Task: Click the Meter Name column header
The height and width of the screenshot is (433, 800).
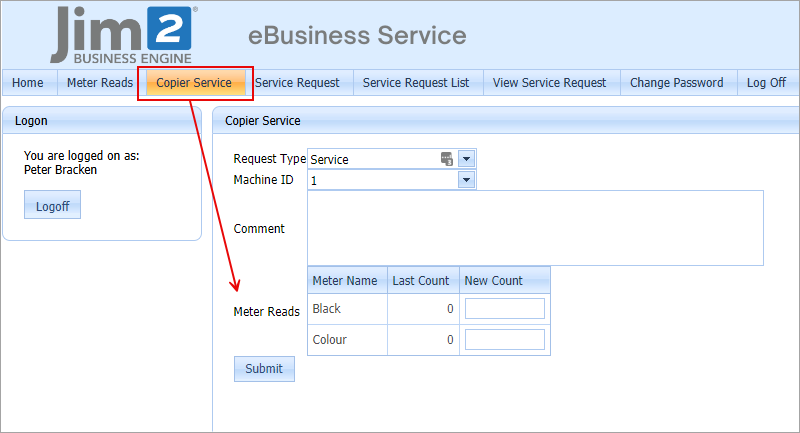Action: [347, 281]
